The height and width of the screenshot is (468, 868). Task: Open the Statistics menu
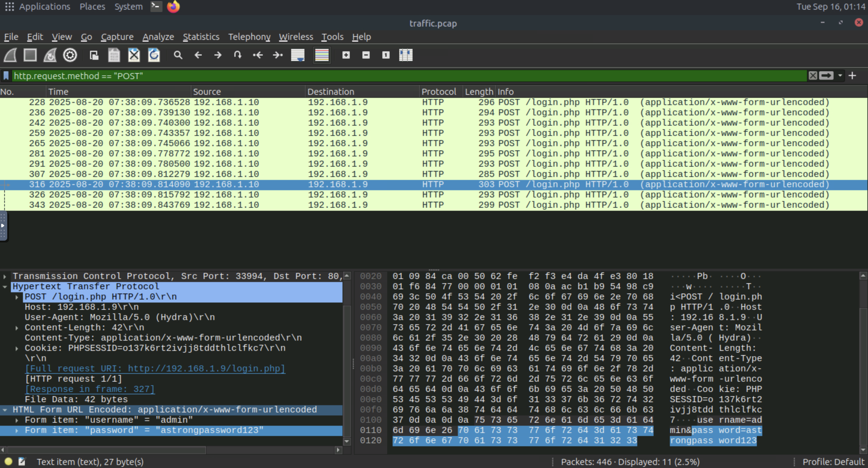point(201,37)
